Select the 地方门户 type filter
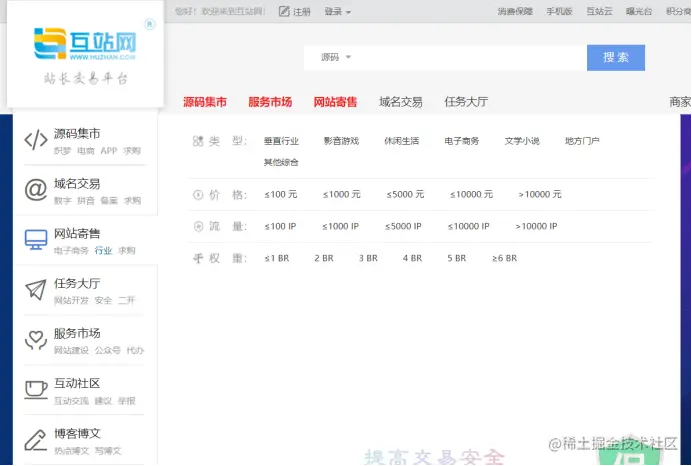Viewport: 692px width, 466px height. coord(582,141)
